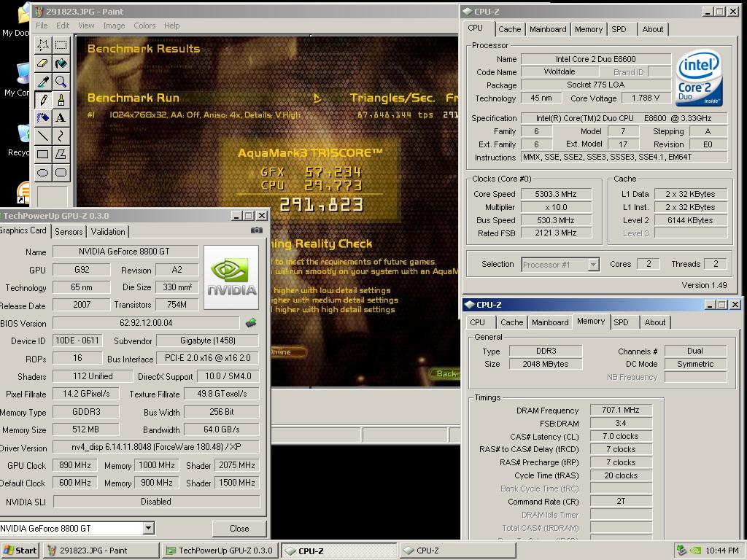Switch to Sensors tab in GPU-Z
747x560 pixels.
click(x=69, y=232)
